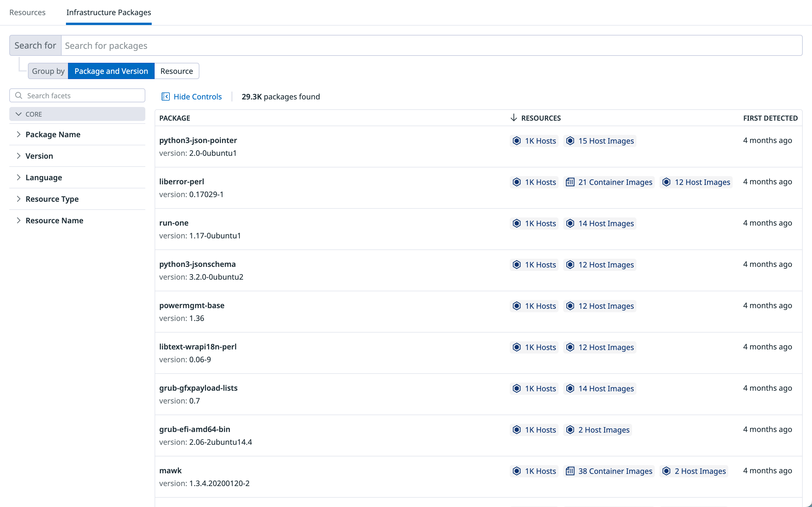Click host icon in run-one 1K Hosts
Viewport: 812px width, 507px height.
click(517, 223)
